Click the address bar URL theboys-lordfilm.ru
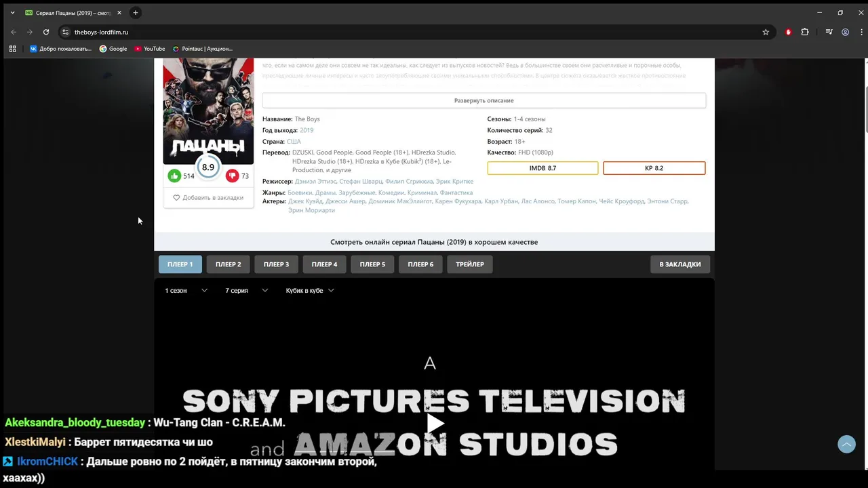This screenshot has width=868, height=488. coord(101,32)
